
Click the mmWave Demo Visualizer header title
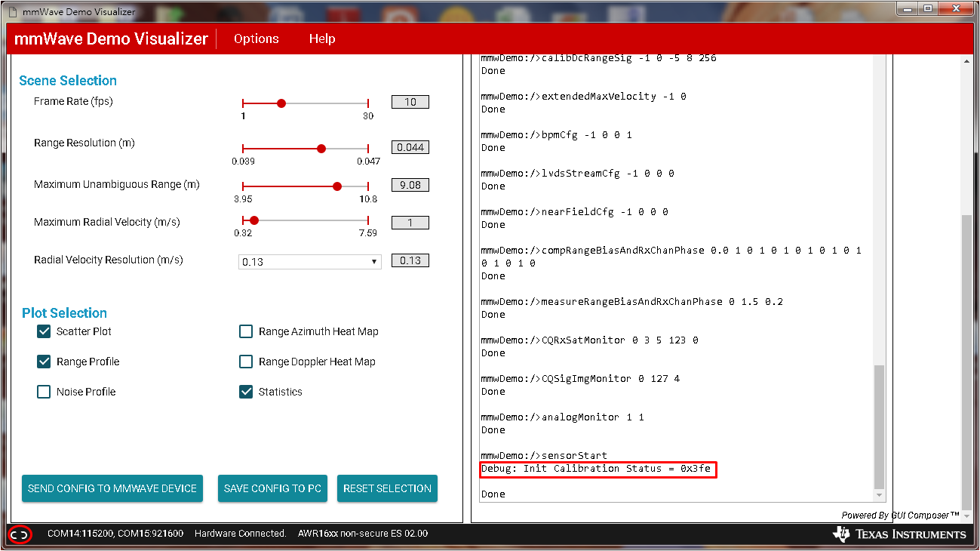tap(111, 39)
